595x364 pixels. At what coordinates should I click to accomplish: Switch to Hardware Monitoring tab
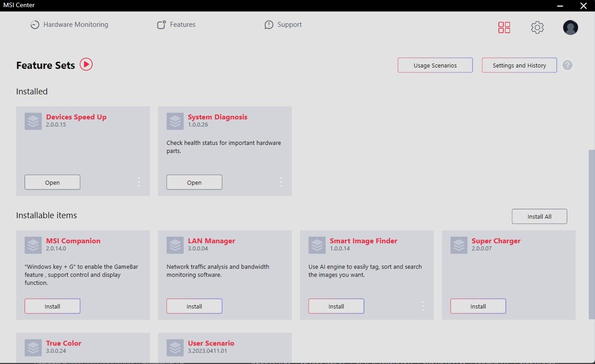pyautogui.click(x=69, y=25)
